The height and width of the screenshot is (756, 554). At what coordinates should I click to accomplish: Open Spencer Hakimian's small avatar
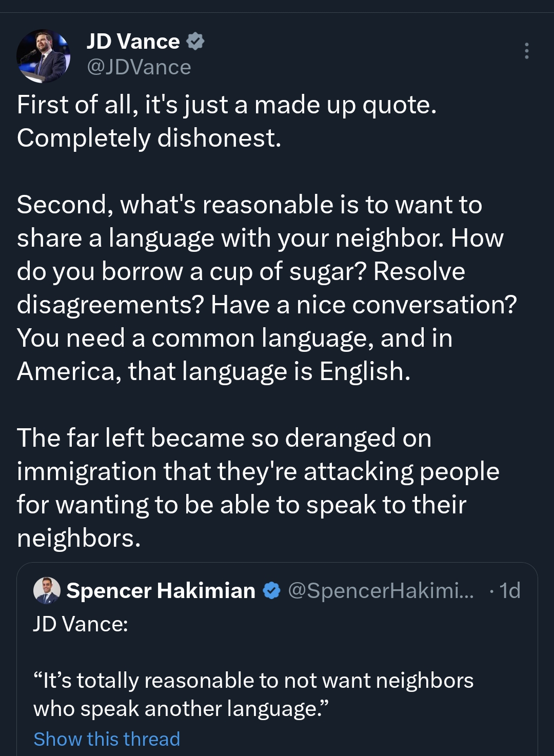(x=47, y=590)
